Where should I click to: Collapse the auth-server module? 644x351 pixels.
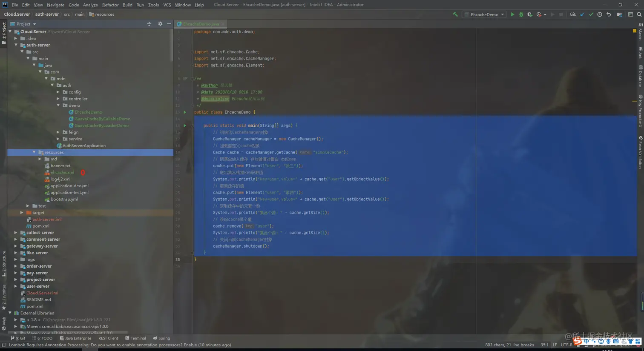(x=16, y=45)
